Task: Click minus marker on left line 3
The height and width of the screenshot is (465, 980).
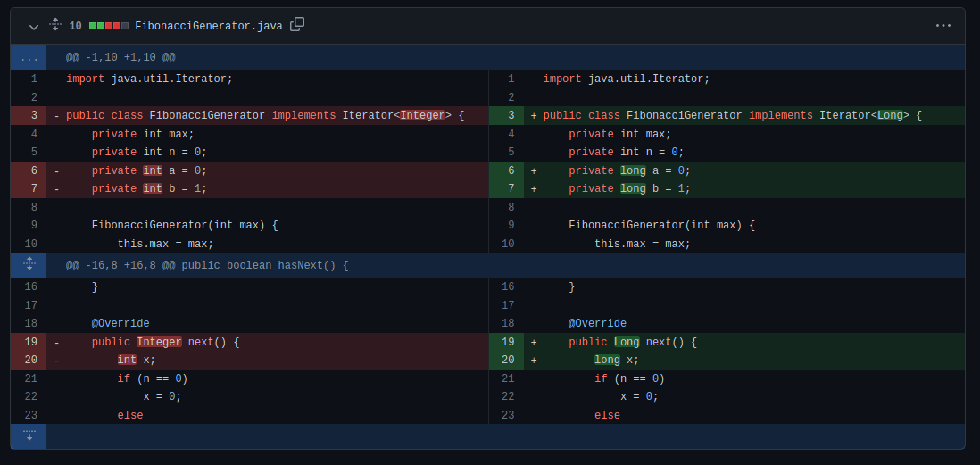Action: pos(57,116)
